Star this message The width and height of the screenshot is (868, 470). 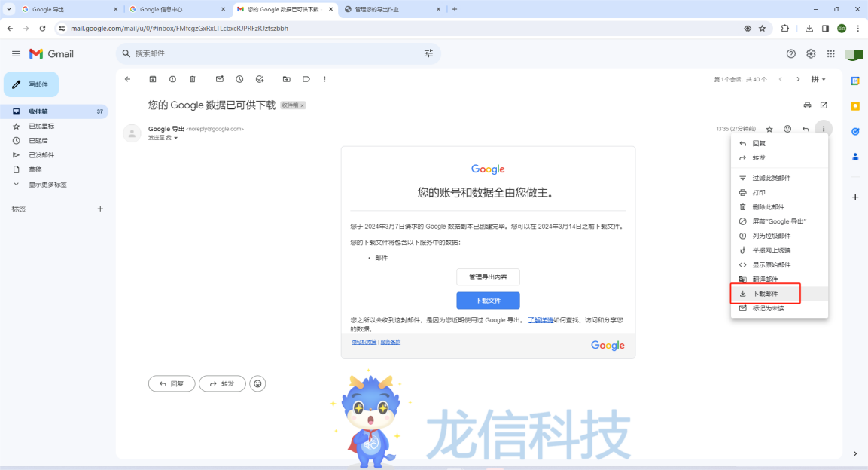769,129
